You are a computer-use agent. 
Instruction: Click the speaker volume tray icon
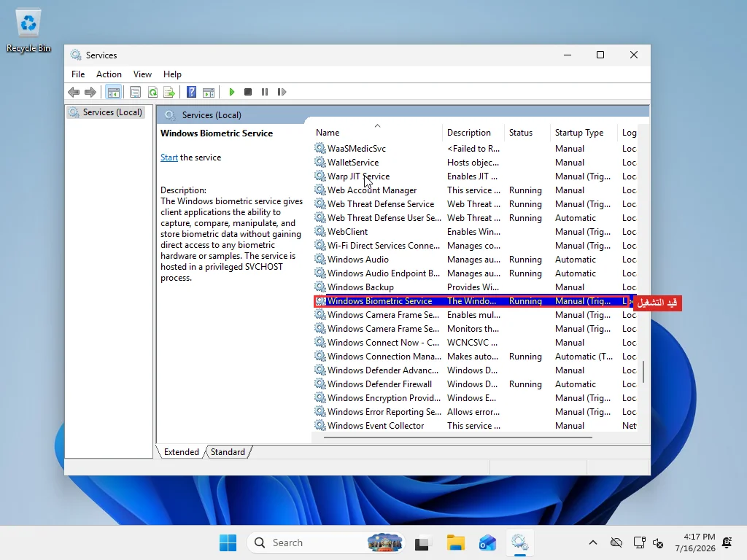pos(658,542)
